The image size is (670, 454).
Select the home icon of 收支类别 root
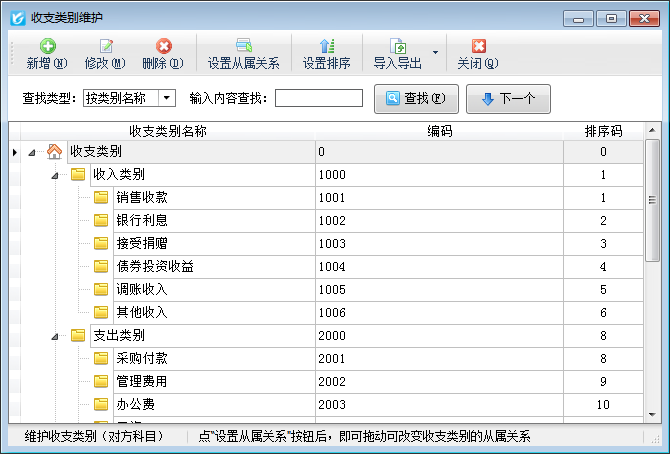pyautogui.click(x=55, y=152)
